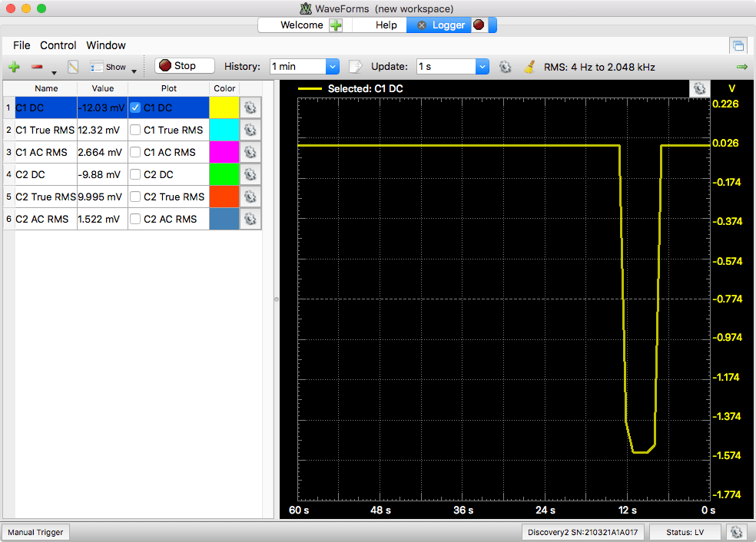Switch to the Welcome tab
The width and height of the screenshot is (756, 542).
coord(303,25)
